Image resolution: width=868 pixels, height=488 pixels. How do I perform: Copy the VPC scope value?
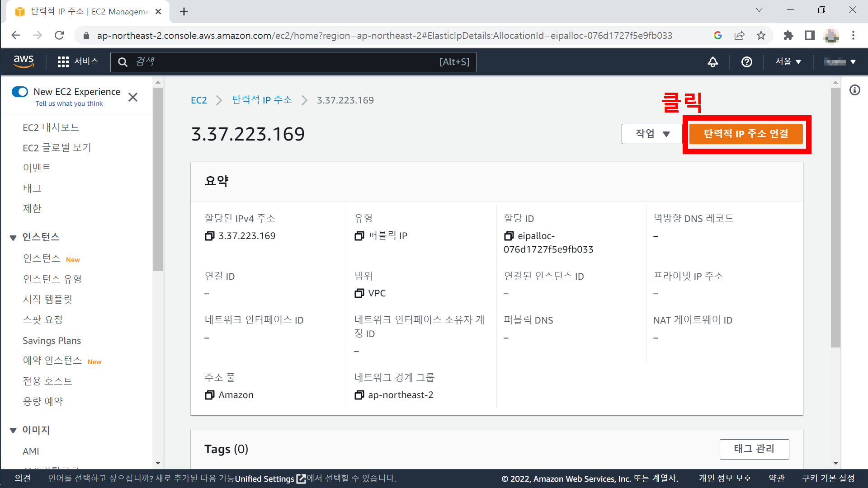pyautogui.click(x=359, y=293)
